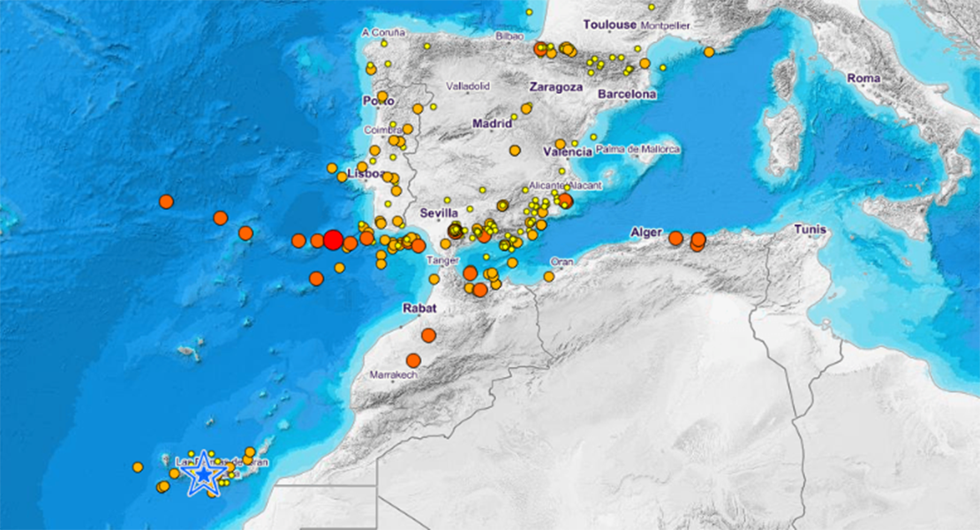Select the Barcelona city label
This screenshot has height=530, width=980.
627,94
